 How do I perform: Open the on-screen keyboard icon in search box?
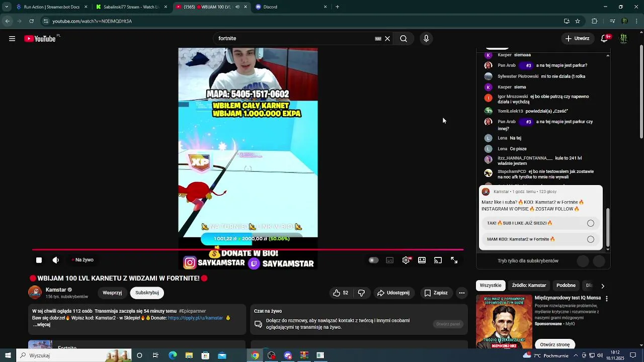[x=378, y=39]
